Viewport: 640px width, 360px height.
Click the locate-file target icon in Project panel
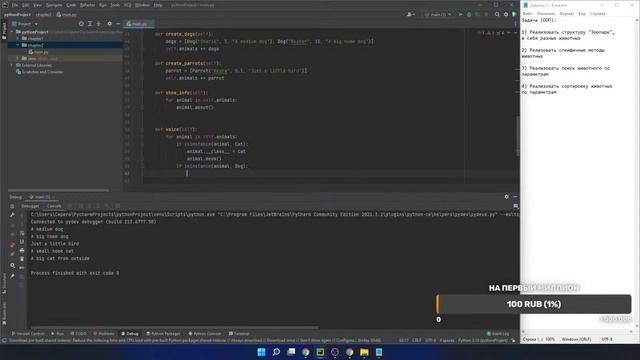[81, 24]
